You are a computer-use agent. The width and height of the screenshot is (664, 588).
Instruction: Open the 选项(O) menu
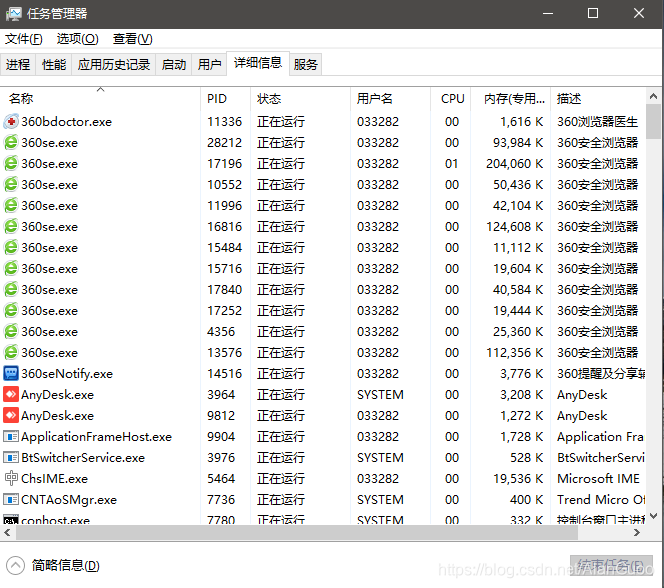(77, 39)
